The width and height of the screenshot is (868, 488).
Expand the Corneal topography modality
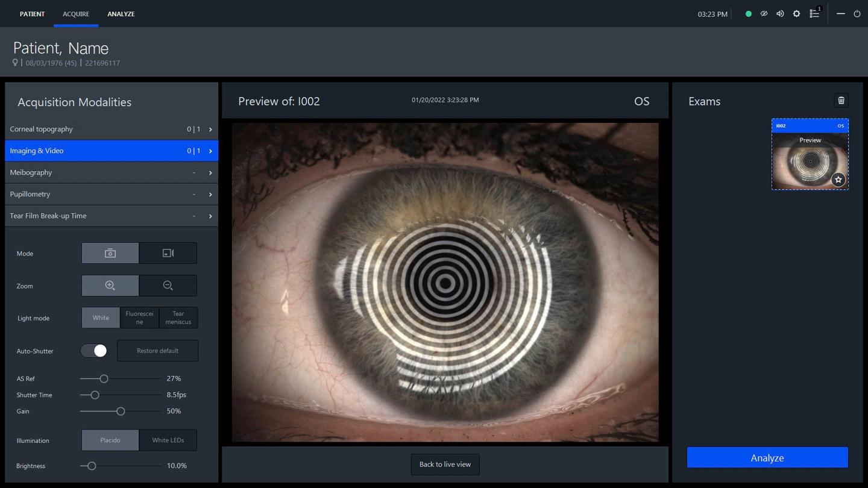tap(112, 129)
